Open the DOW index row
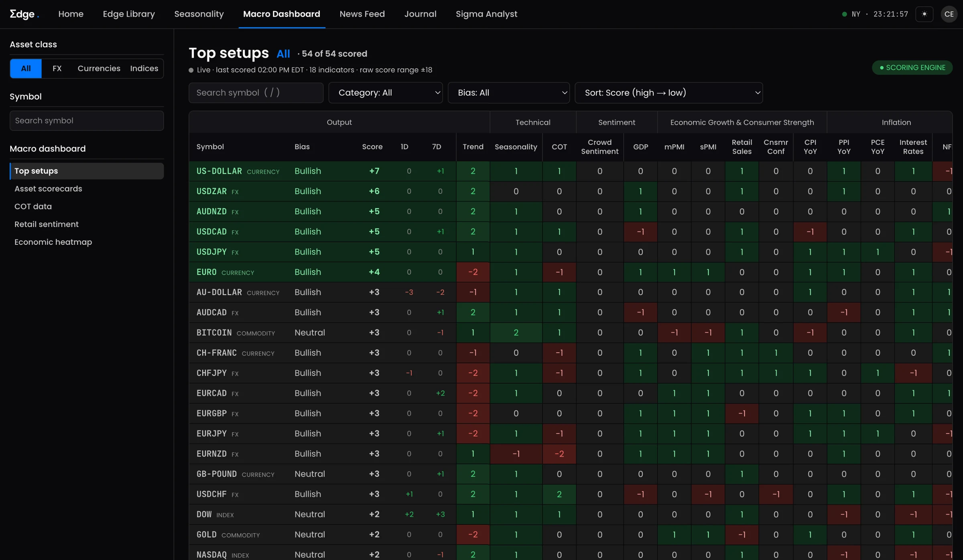Screen dimensions: 963x560 [571, 514]
